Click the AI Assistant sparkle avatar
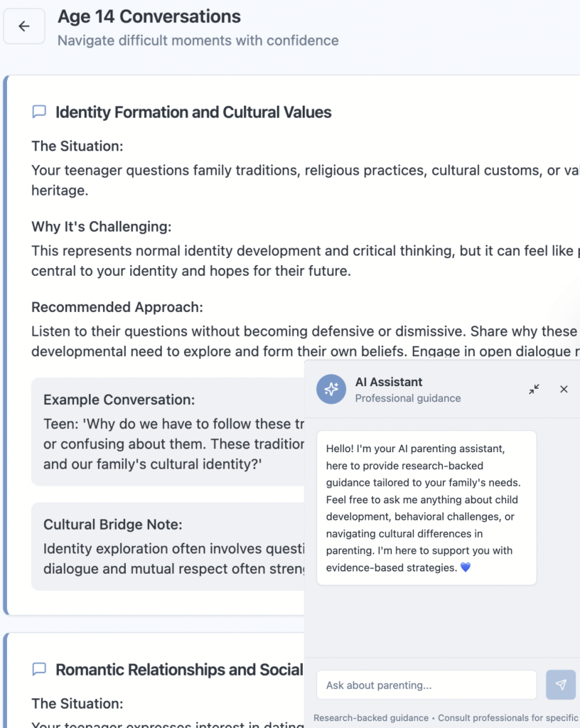The width and height of the screenshot is (580, 728). [331, 389]
